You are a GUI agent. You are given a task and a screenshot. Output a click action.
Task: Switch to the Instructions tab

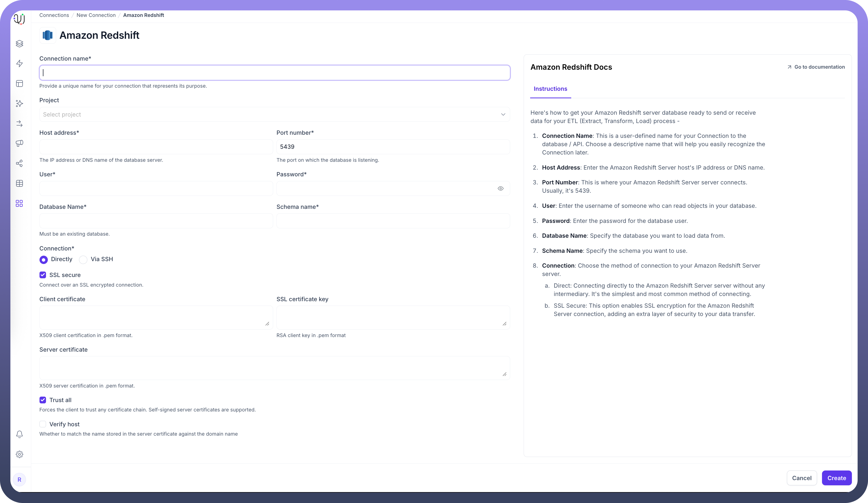[x=550, y=89]
